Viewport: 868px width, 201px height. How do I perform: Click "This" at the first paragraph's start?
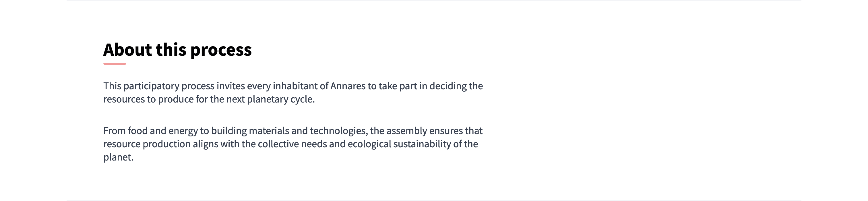112,86
